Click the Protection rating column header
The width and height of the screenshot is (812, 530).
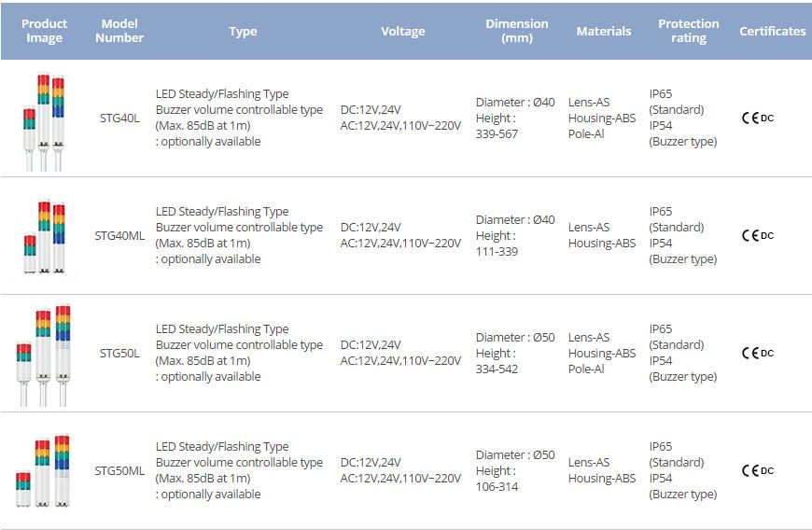click(688, 31)
